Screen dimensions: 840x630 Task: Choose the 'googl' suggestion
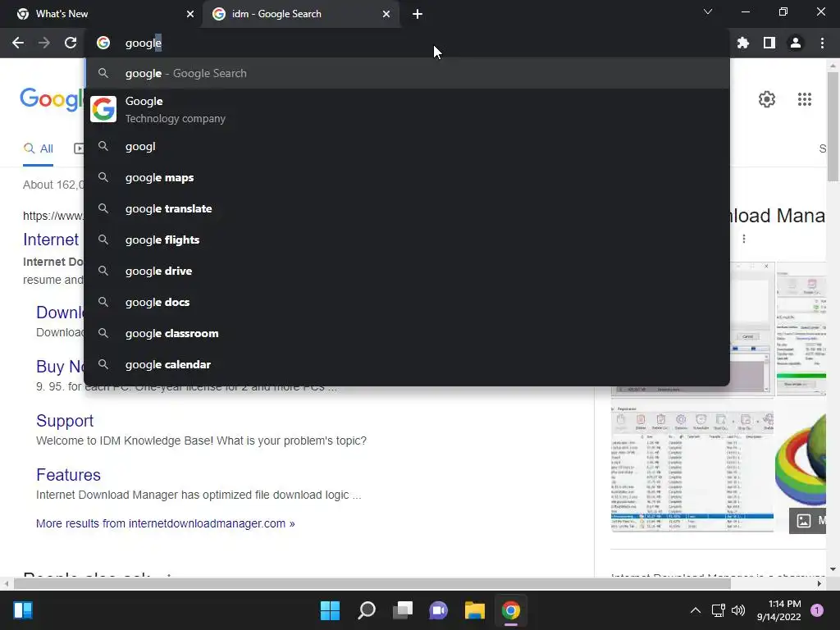pos(407,146)
